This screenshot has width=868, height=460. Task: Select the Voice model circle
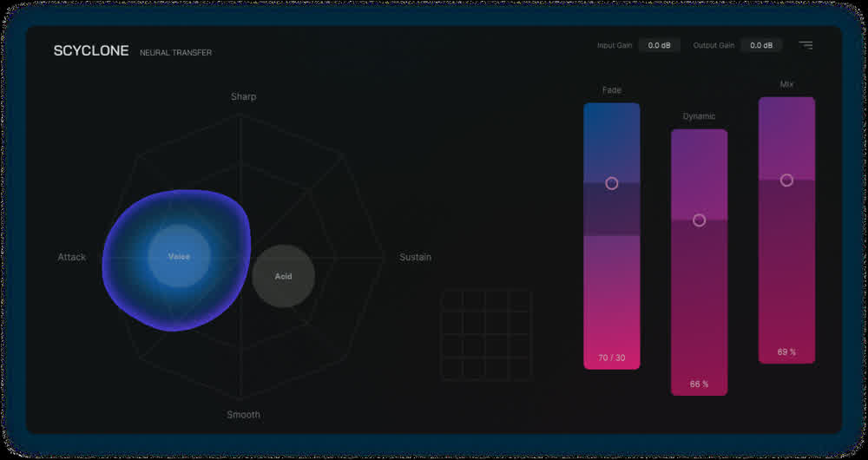click(x=179, y=256)
